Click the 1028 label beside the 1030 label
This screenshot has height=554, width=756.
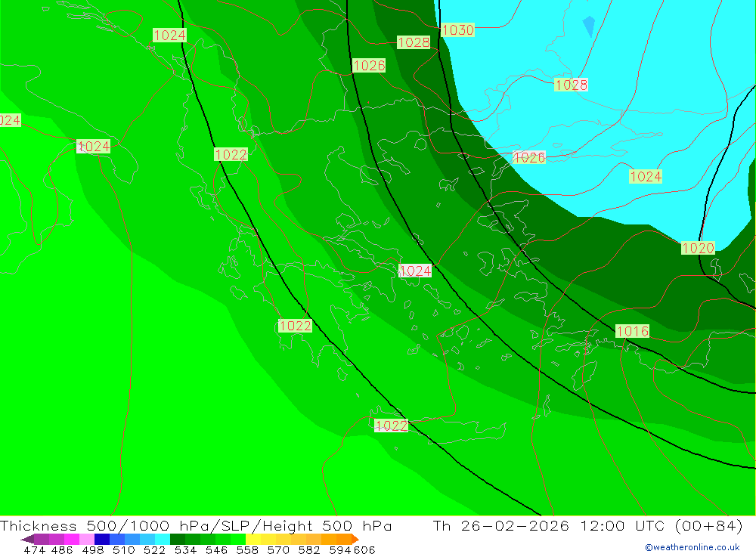[414, 42]
